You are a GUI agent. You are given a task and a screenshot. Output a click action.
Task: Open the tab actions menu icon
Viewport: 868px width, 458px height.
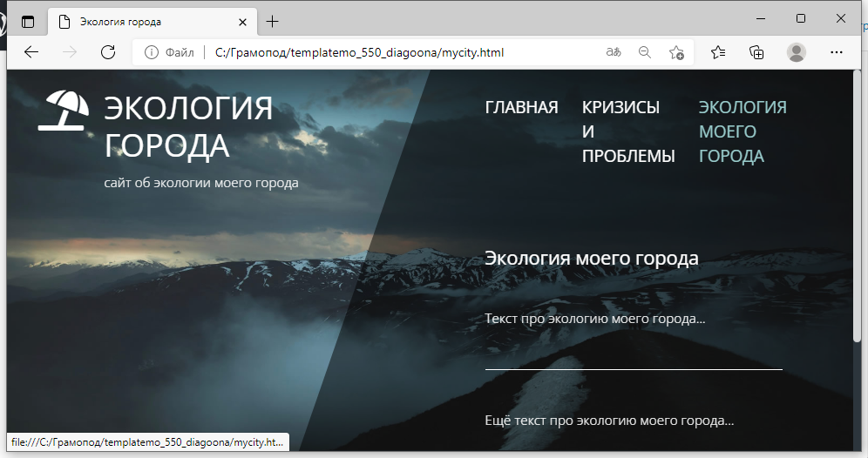click(28, 22)
